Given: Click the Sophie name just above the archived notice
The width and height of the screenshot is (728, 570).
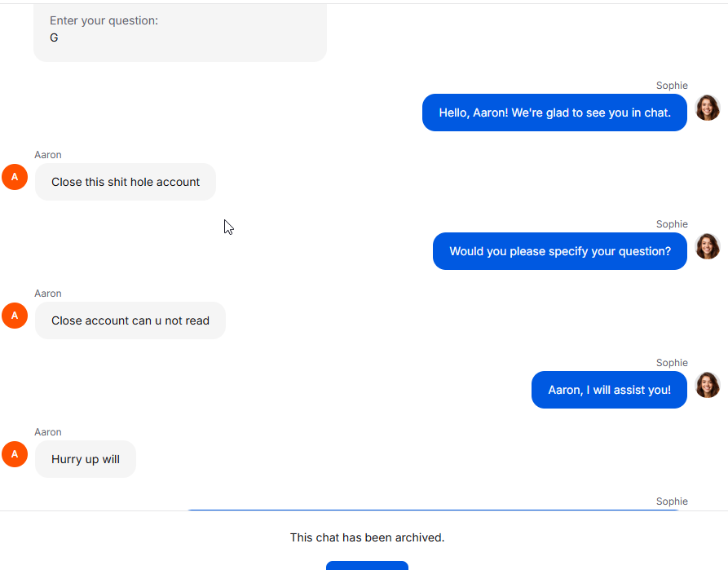Looking at the screenshot, I should 672,502.
